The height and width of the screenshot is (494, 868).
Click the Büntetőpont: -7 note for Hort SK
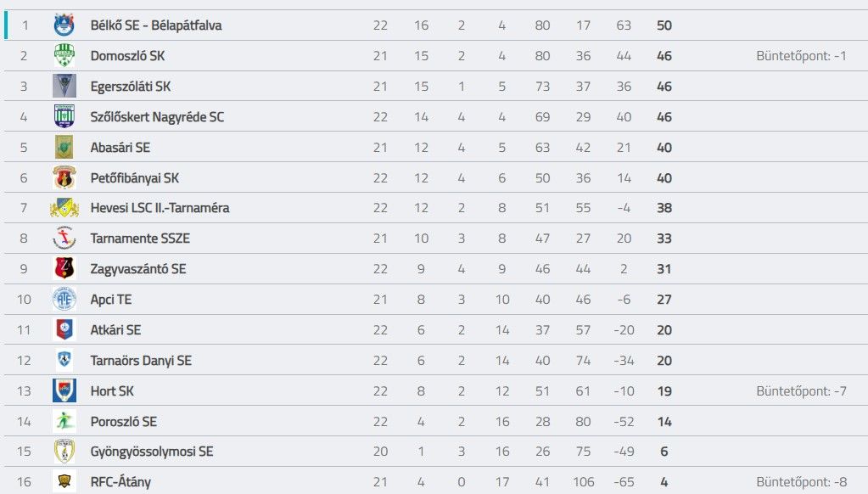[801, 391]
